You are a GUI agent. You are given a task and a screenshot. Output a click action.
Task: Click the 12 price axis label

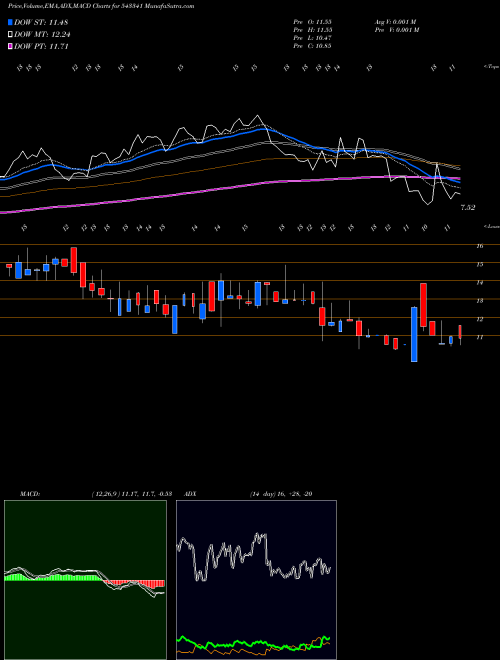tap(479, 319)
